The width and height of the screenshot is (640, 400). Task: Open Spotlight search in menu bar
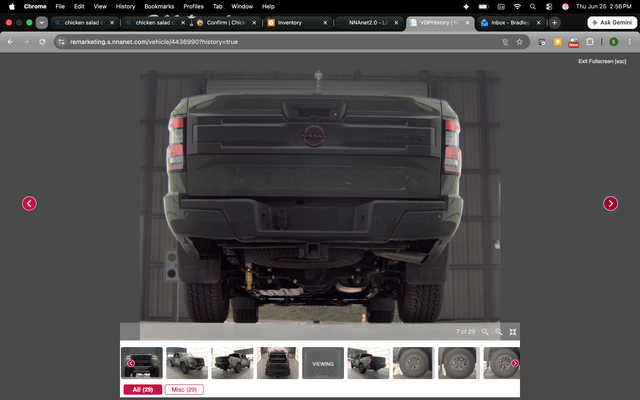533,7
